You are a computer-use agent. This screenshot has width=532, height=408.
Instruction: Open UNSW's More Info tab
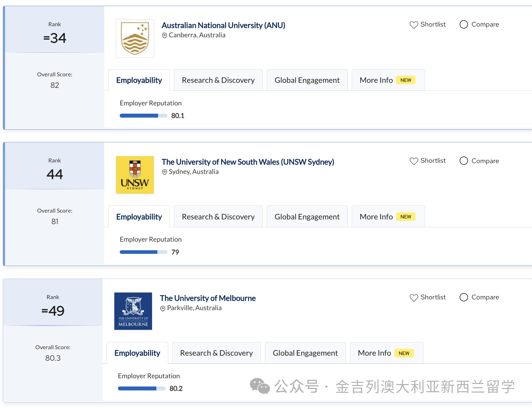click(x=388, y=217)
